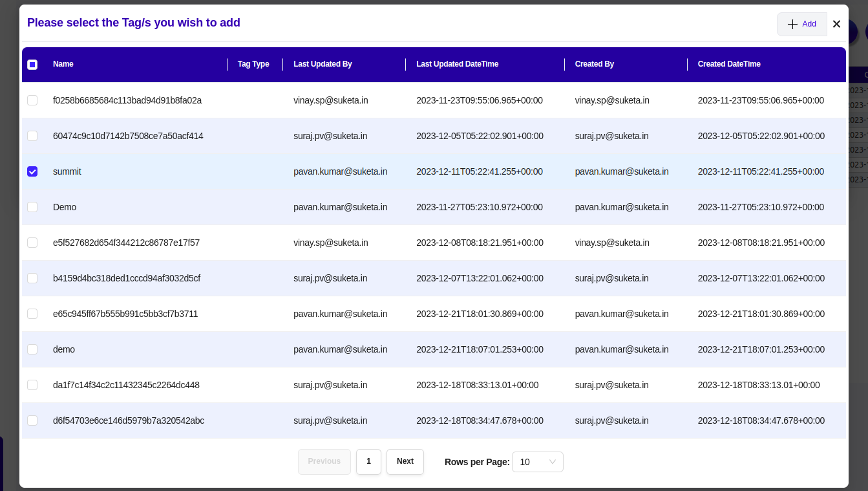
Task: Sort by Tag Type column header
Action: pos(253,64)
